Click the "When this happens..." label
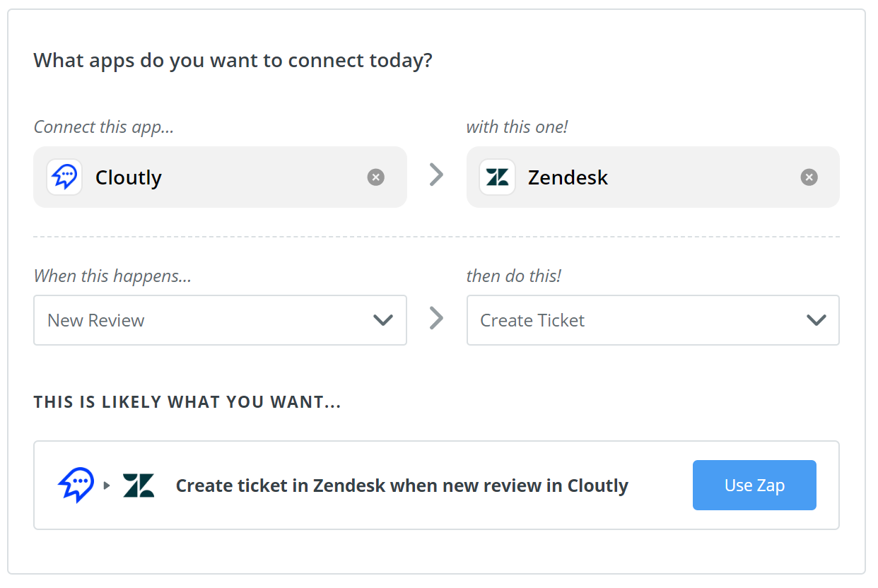Screen dimensions: 878x588 [x=112, y=276]
